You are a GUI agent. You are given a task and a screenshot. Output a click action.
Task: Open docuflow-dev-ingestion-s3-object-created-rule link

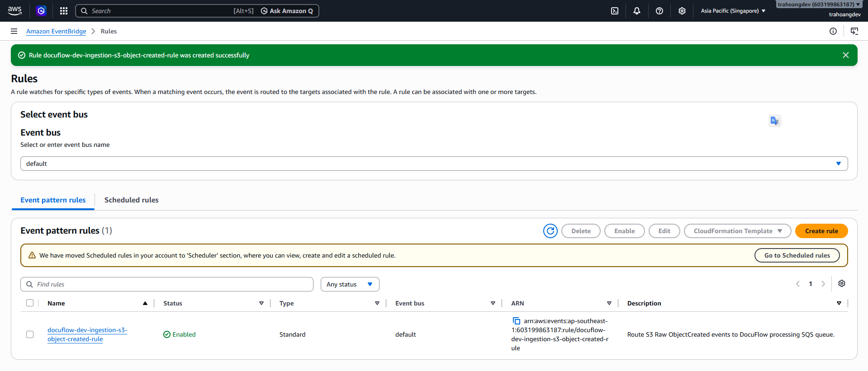87,334
